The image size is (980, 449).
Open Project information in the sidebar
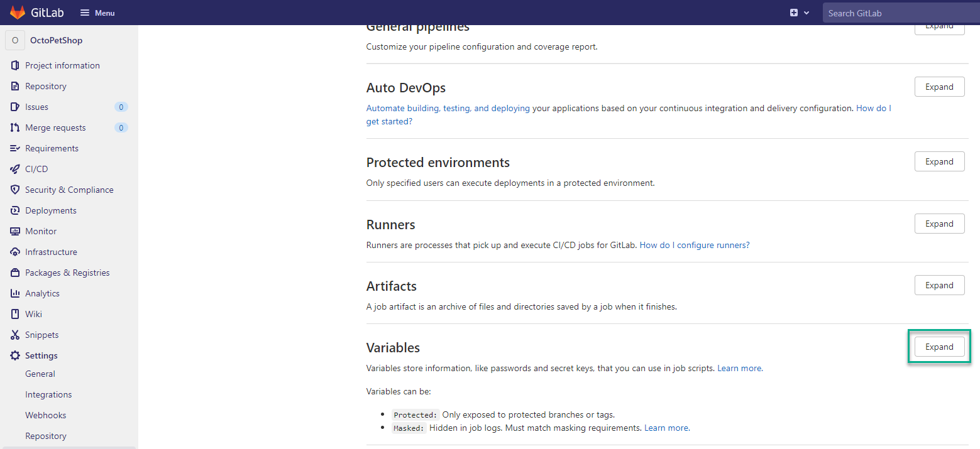point(62,65)
